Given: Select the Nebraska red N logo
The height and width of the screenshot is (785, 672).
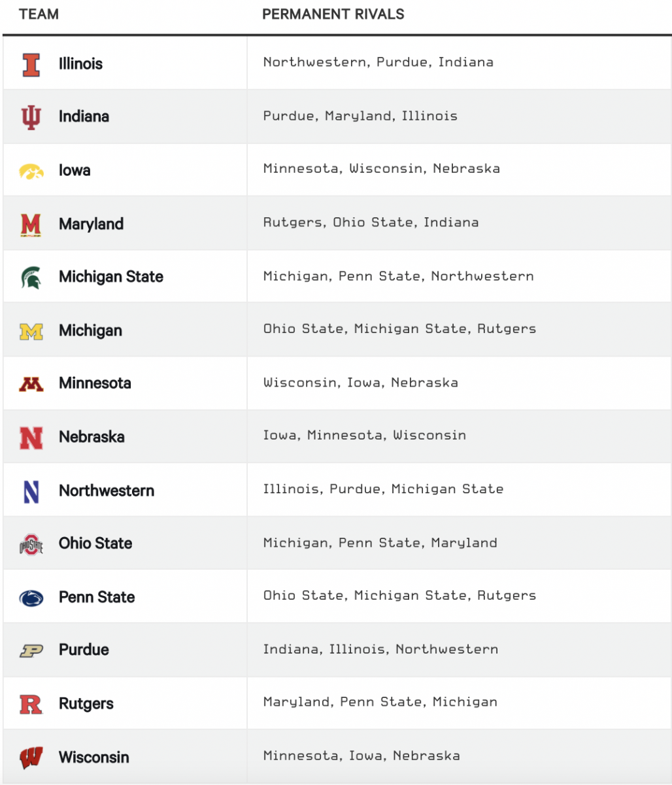Looking at the screenshot, I should coord(31,438).
